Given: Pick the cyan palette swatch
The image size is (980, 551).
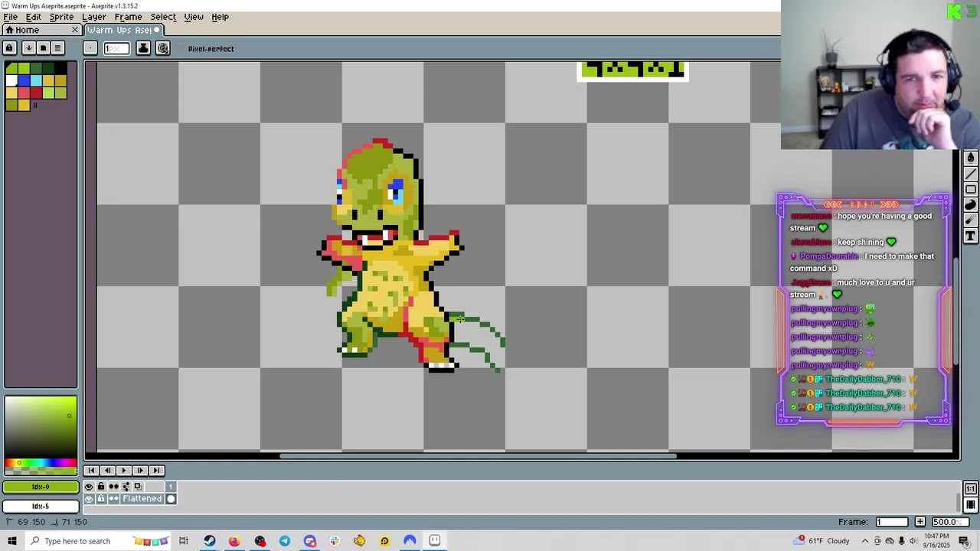Looking at the screenshot, I should 36,80.
